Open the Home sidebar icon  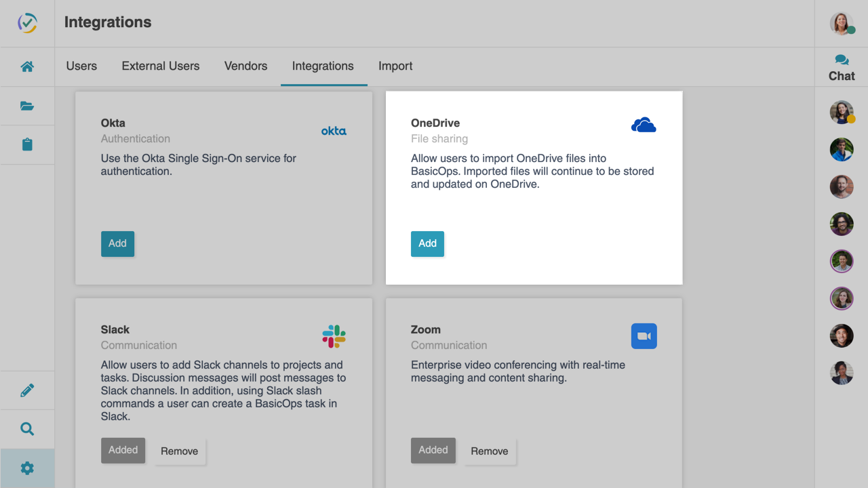click(27, 66)
